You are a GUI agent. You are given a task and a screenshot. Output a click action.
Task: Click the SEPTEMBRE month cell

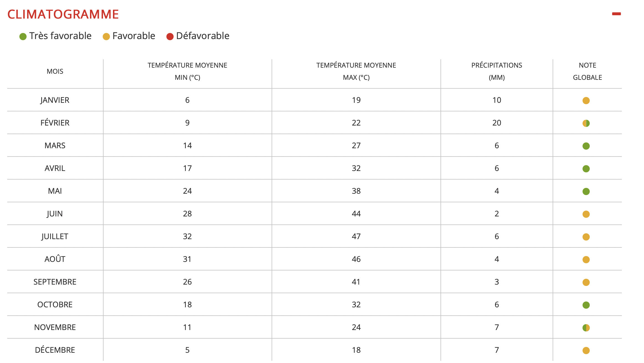pyautogui.click(x=55, y=282)
